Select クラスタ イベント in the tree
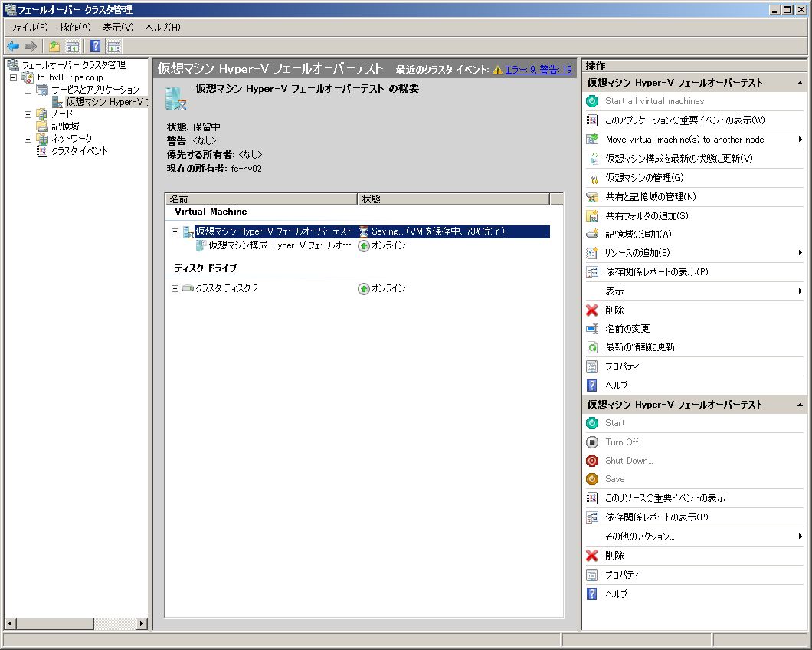Screen dimensions: 812x650 coord(80,151)
